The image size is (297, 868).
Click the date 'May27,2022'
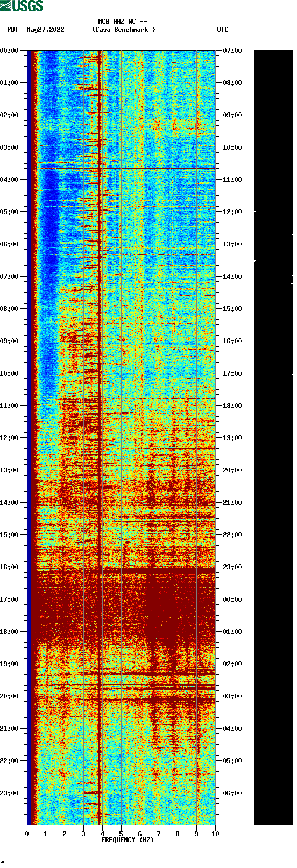click(x=45, y=30)
